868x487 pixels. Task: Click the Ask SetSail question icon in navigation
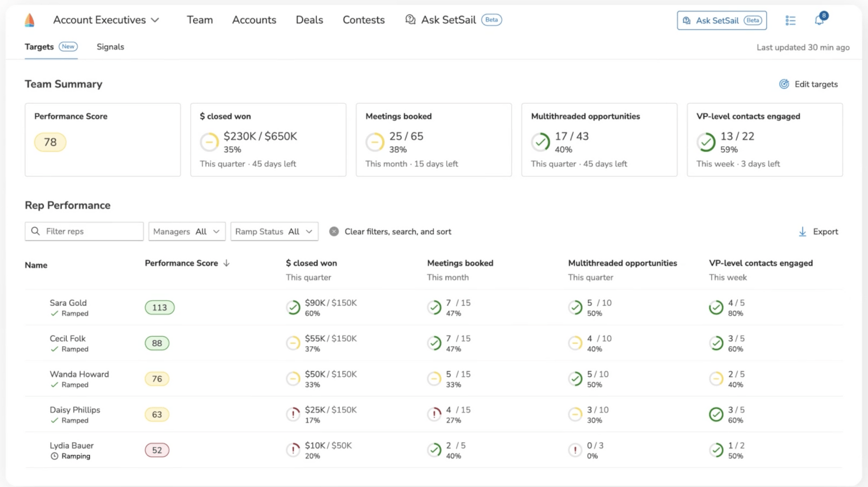(x=410, y=20)
